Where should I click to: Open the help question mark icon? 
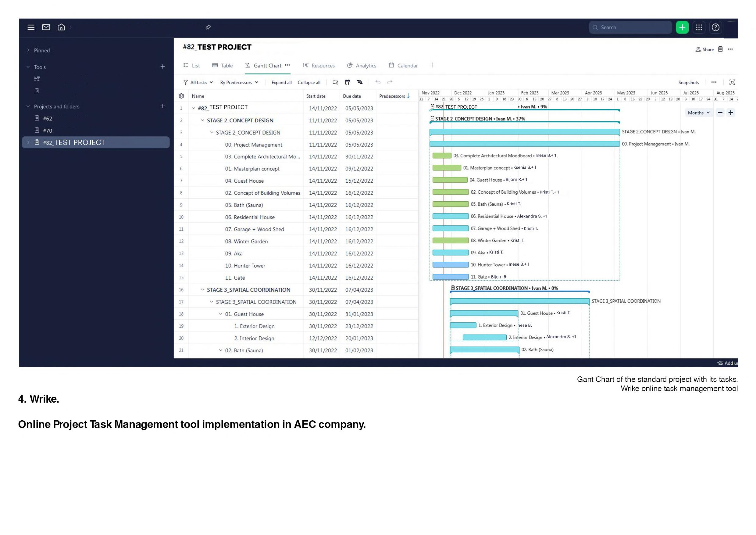point(715,27)
